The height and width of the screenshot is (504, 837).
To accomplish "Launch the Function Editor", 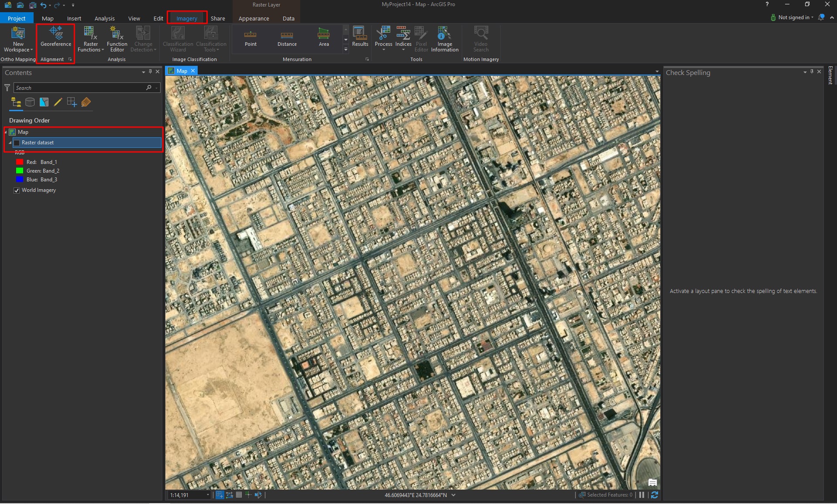I will pos(117,39).
